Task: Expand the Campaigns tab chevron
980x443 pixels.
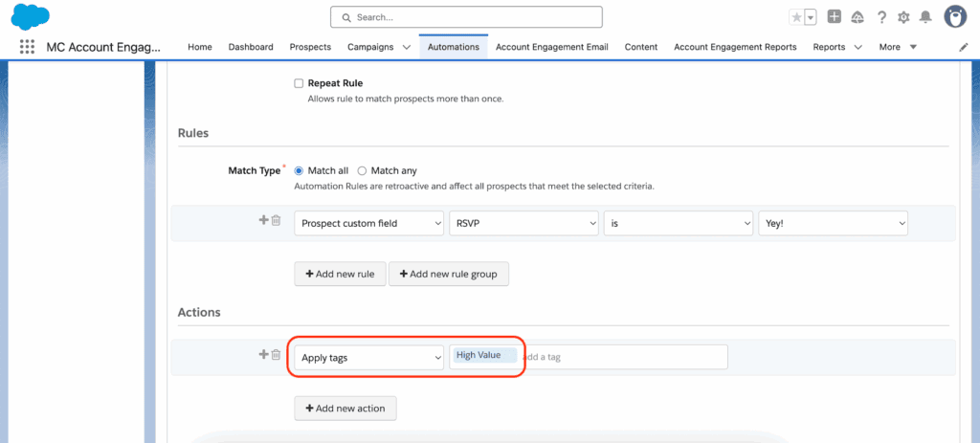Action: point(406,47)
